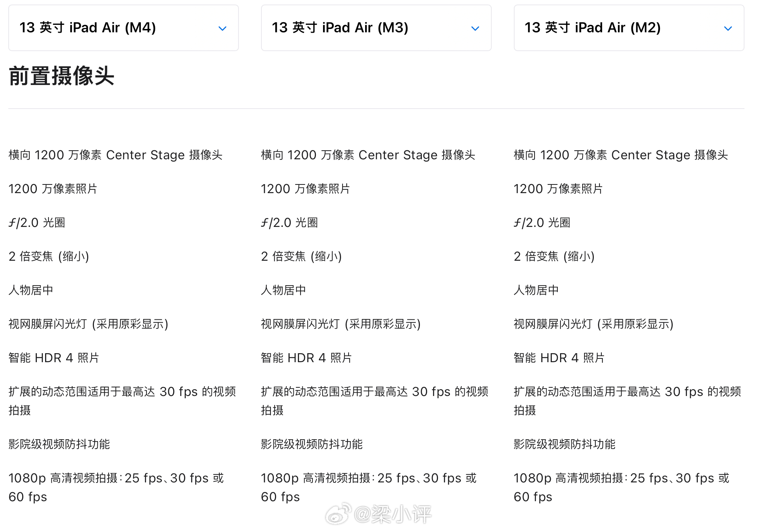Select the ƒ/2.0 光圈 entry under M4
The width and height of the screenshot is (758, 532).
coord(37,222)
